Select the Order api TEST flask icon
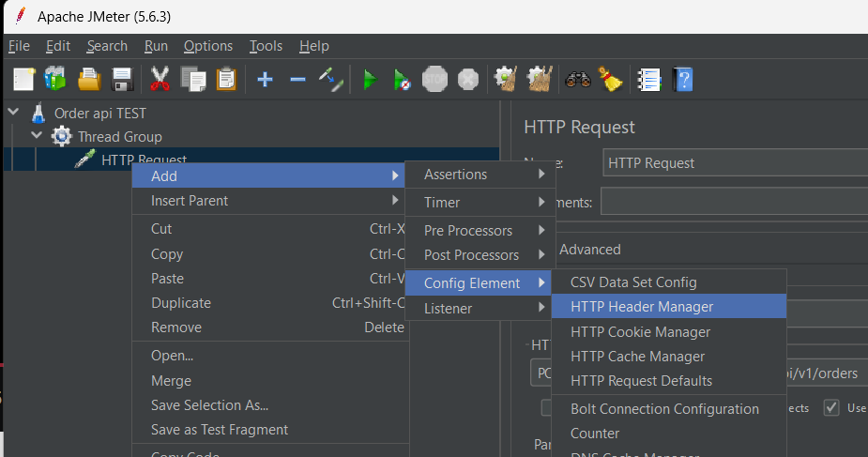 click(38, 113)
